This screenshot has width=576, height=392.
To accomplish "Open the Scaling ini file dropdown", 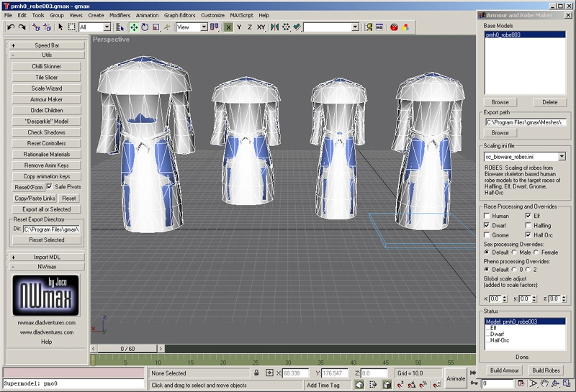I will click(x=562, y=156).
